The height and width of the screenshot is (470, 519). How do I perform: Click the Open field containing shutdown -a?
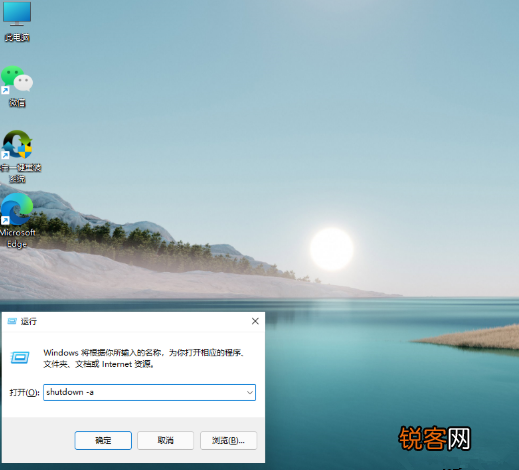point(149,392)
